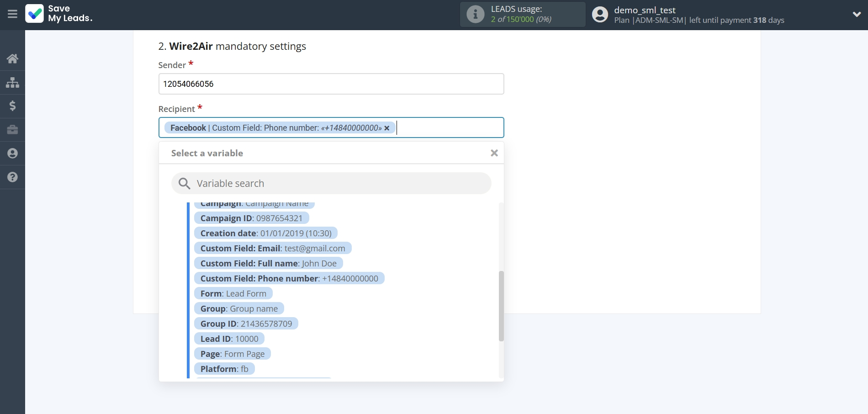Screen dimensions: 868x414
Task: Open the payments dollar sidebar icon
Action: tap(12, 106)
